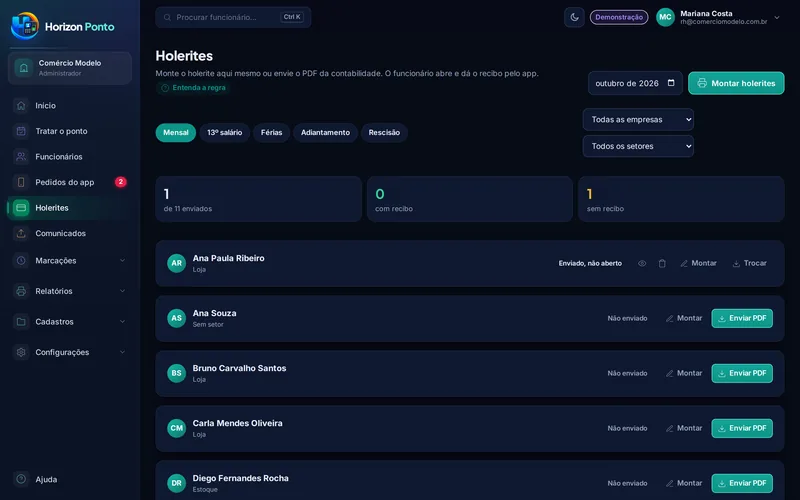Switch to the Rescisão tab
Image resolution: width=800 pixels, height=500 pixels.
click(384, 133)
